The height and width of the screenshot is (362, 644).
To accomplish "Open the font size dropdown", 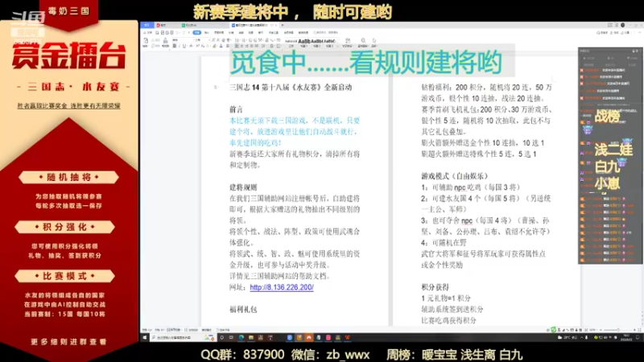I will pyautogui.click(x=203, y=39).
